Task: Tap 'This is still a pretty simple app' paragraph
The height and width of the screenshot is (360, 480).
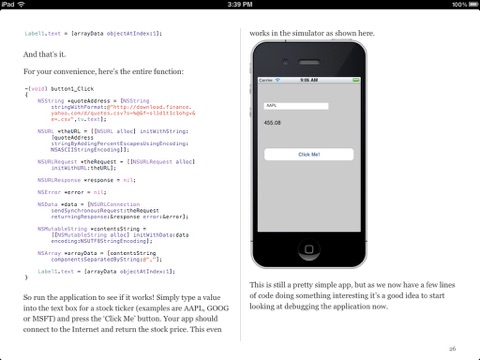Action: pyautogui.click(x=352, y=295)
